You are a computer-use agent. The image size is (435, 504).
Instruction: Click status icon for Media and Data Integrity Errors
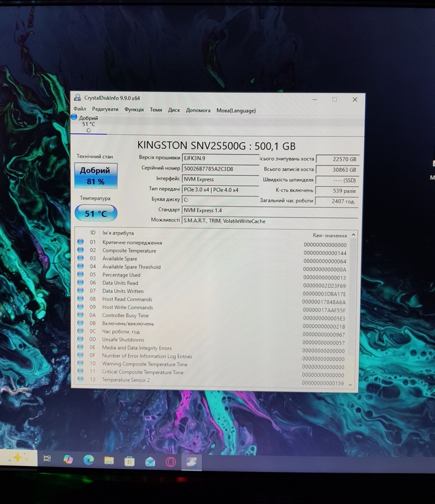pos(80,347)
